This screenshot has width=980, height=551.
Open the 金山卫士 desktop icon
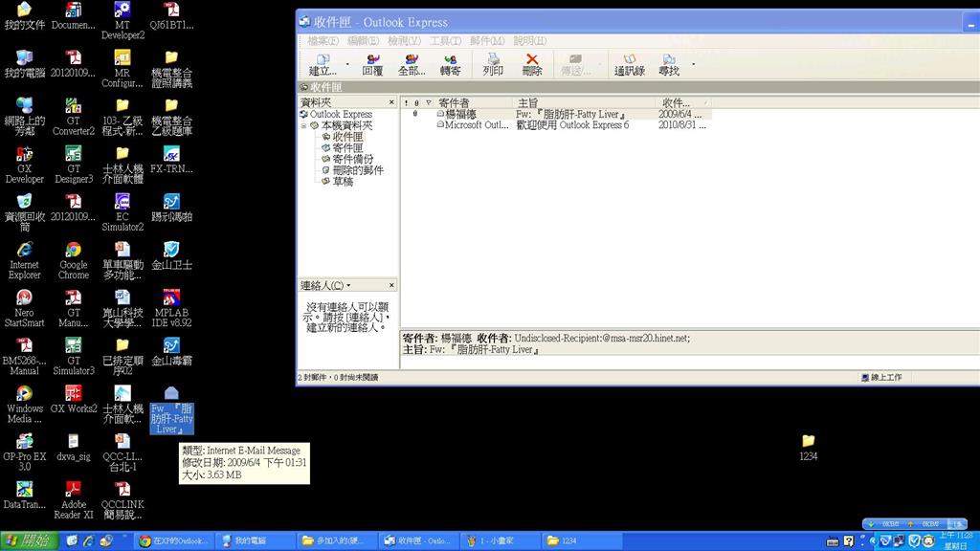coord(171,255)
